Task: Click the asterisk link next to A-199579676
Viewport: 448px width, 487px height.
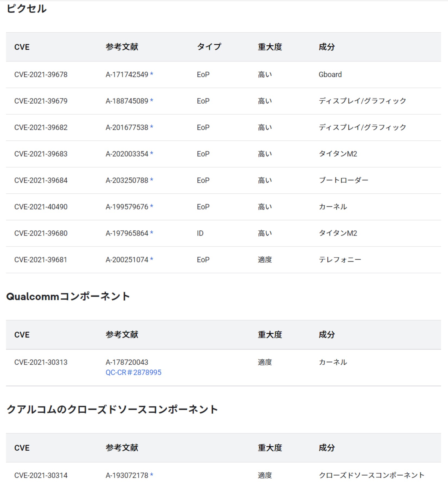Action: click(152, 206)
